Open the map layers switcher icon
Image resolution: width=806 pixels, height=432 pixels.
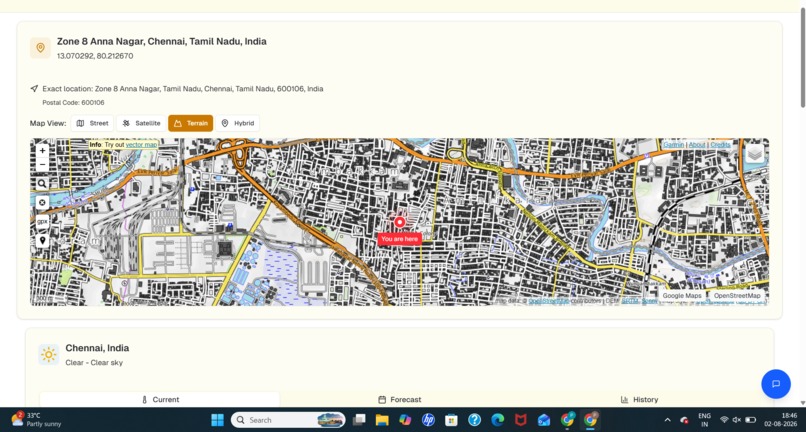pos(754,153)
